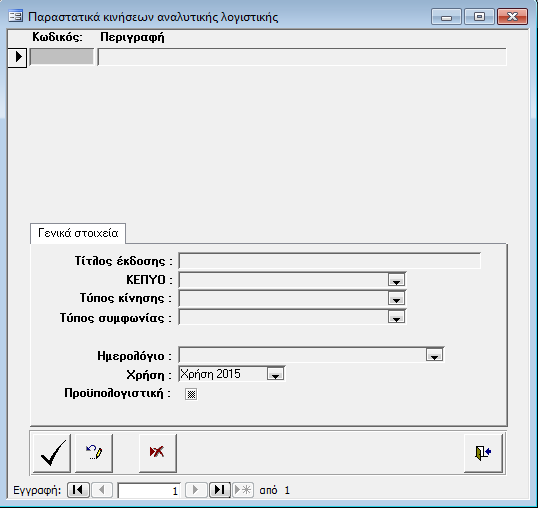Go to next record arrow
The width and height of the screenshot is (538, 508).
tap(196, 490)
